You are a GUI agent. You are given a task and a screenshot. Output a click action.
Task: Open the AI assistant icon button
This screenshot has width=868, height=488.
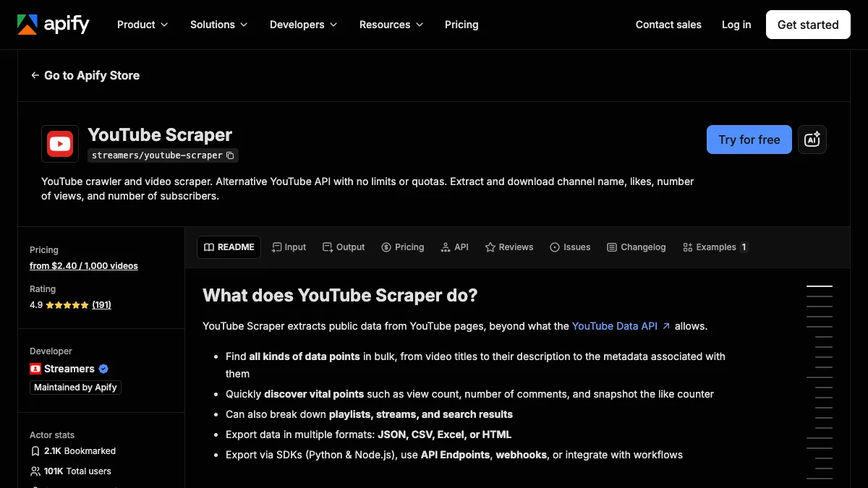pos(812,140)
